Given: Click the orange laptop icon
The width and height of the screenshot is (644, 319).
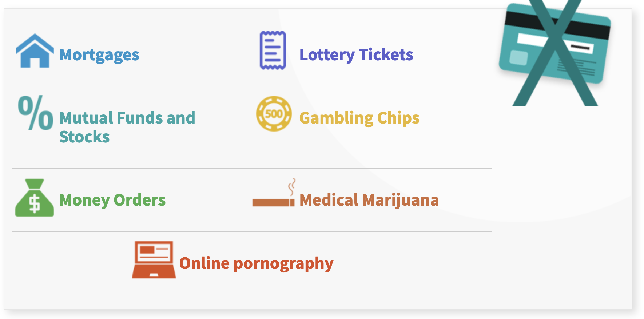Looking at the screenshot, I should click(154, 260).
